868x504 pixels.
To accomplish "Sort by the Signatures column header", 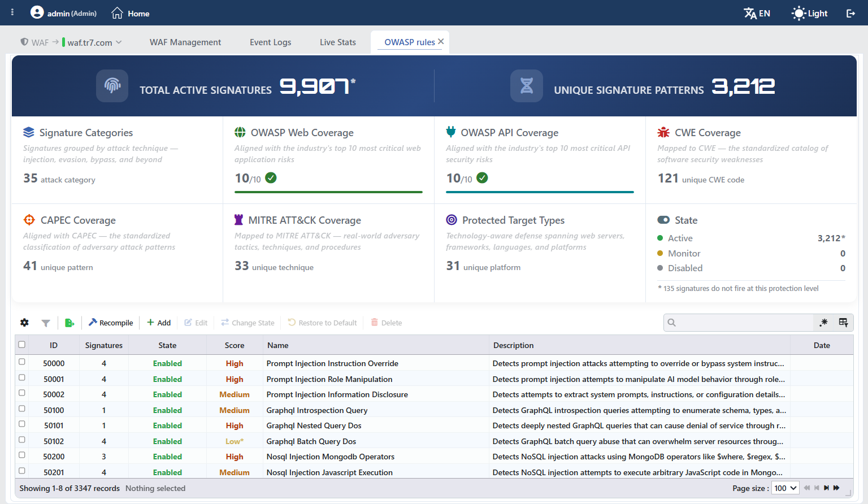I will coord(104,345).
